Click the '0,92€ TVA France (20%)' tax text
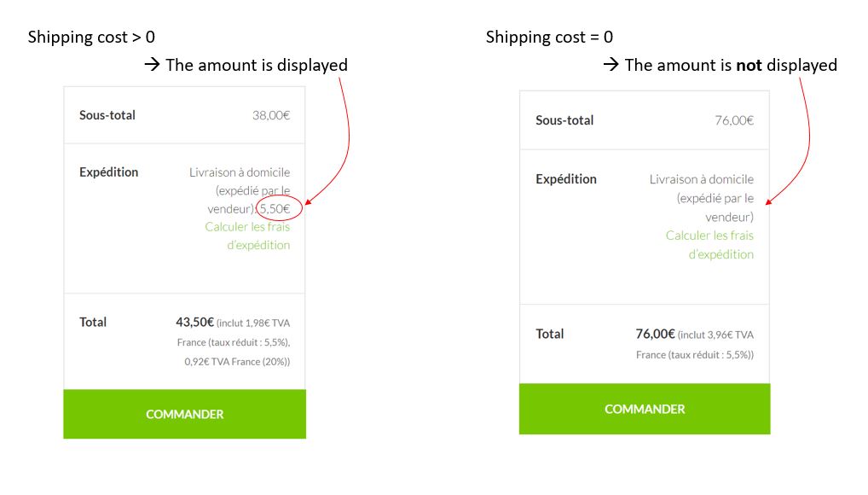This screenshot has width=868, height=495. point(237,362)
